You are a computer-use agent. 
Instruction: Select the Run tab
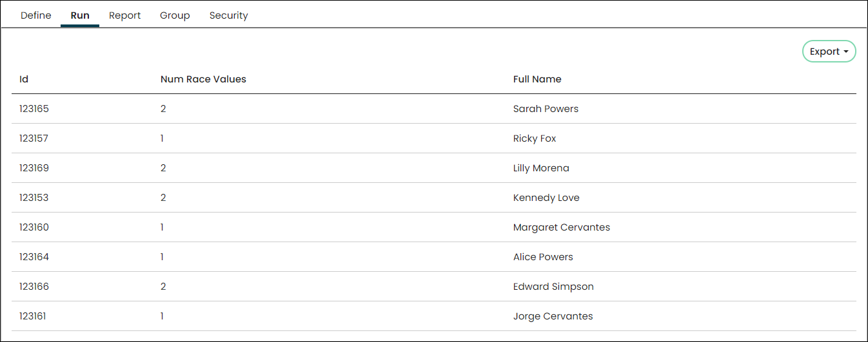pyautogui.click(x=80, y=15)
